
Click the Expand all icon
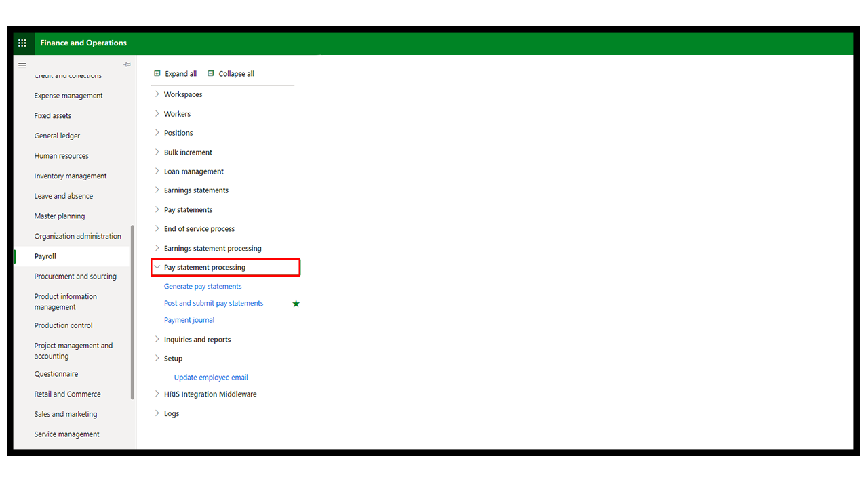(x=157, y=73)
